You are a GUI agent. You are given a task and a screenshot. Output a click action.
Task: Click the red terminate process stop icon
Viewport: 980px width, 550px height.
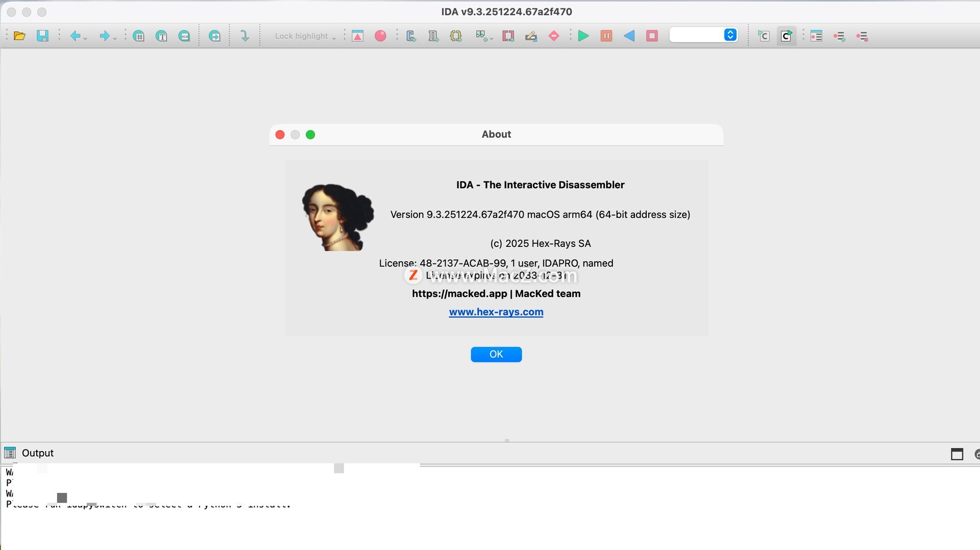click(x=652, y=36)
